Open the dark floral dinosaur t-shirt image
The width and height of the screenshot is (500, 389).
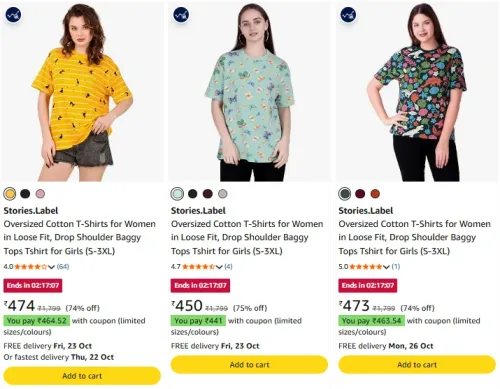tap(417, 92)
